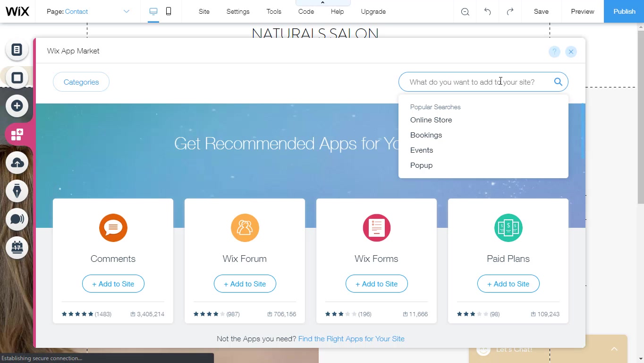Choose Bookings from popular searches
The height and width of the screenshot is (363, 644).
tap(426, 135)
